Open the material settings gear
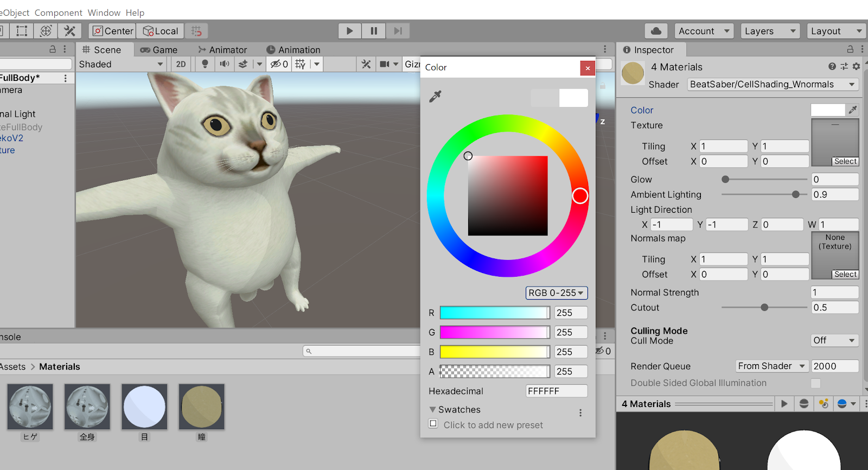This screenshot has height=470, width=868. tap(856, 66)
